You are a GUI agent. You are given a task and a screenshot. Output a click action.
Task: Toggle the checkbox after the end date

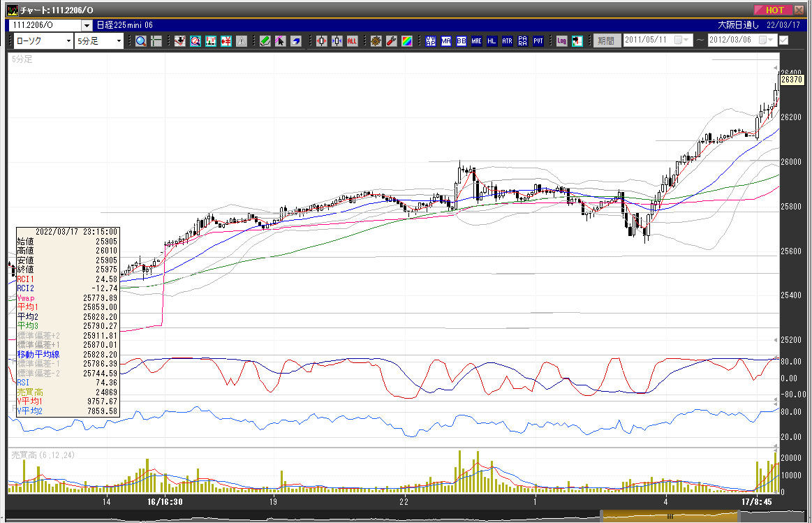[783, 40]
